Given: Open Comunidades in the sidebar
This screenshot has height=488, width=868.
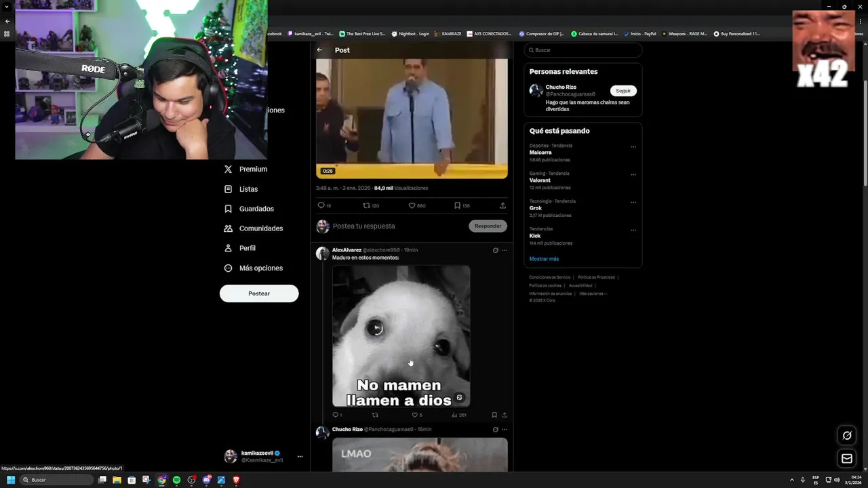Looking at the screenshot, I should [254, 228].
